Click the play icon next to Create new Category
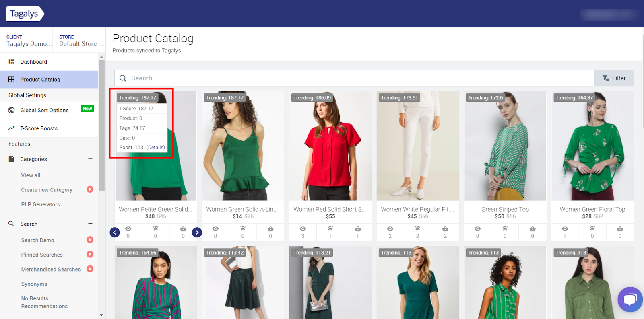 [90, 189]
